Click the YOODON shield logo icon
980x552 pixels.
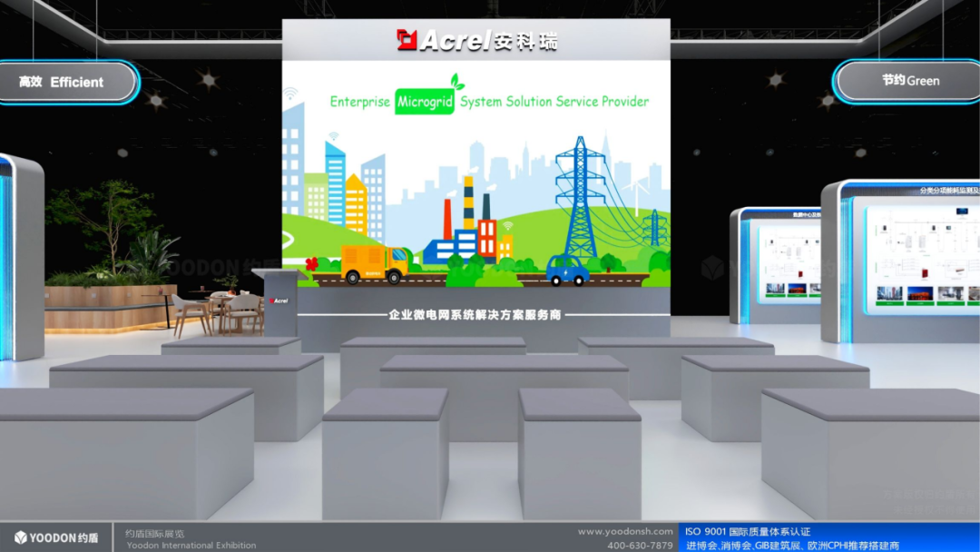pyautogui.click(x=21, y=537)
